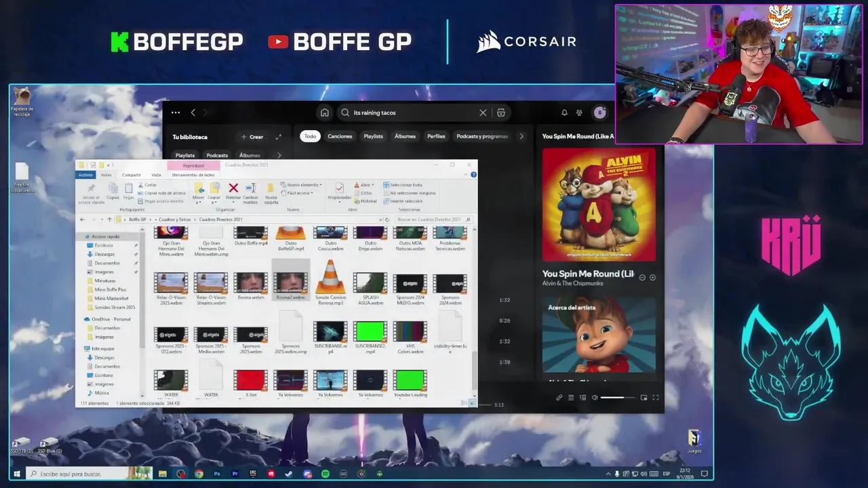
Task: Clear the Spotify search with X
Action: (483, 113)
